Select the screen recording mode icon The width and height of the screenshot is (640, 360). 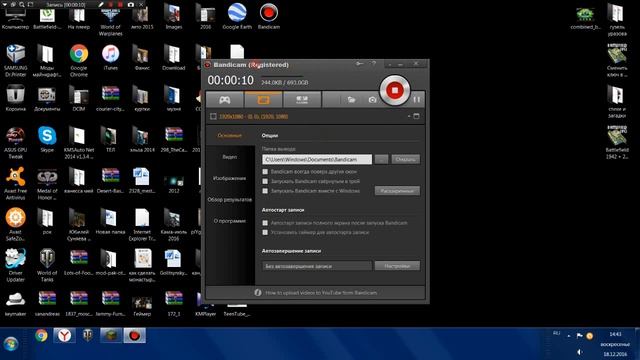point(263,100)
